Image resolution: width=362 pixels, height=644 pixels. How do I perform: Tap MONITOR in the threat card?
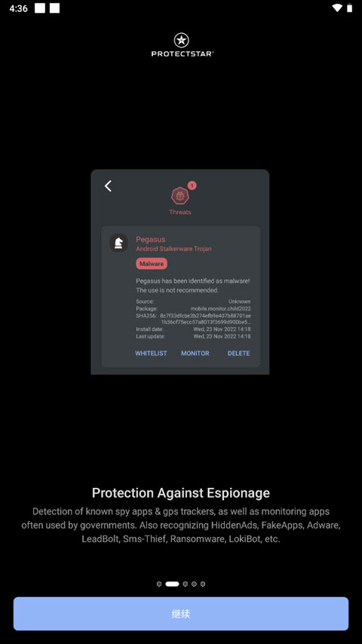click(195, 353)
